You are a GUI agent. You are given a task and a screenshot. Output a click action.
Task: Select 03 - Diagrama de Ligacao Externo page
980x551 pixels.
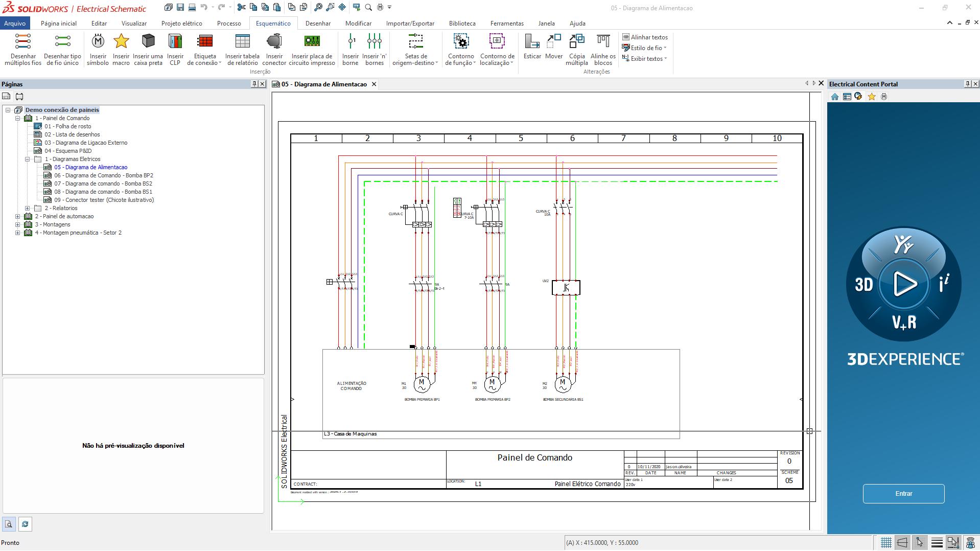(x=86, y=143)
